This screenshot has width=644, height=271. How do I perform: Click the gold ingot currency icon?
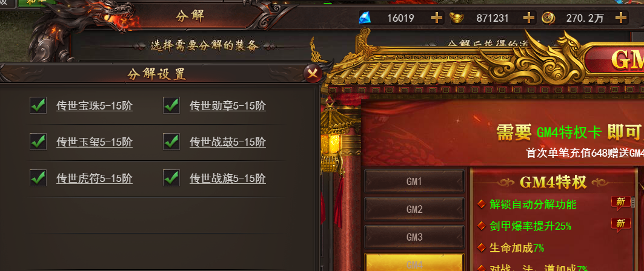tap(456, 18)
